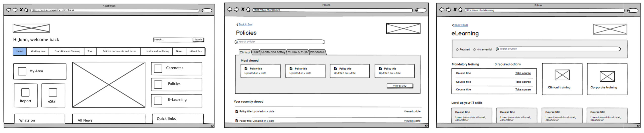
Task: Click the View all 350 button
Action: 400,86
